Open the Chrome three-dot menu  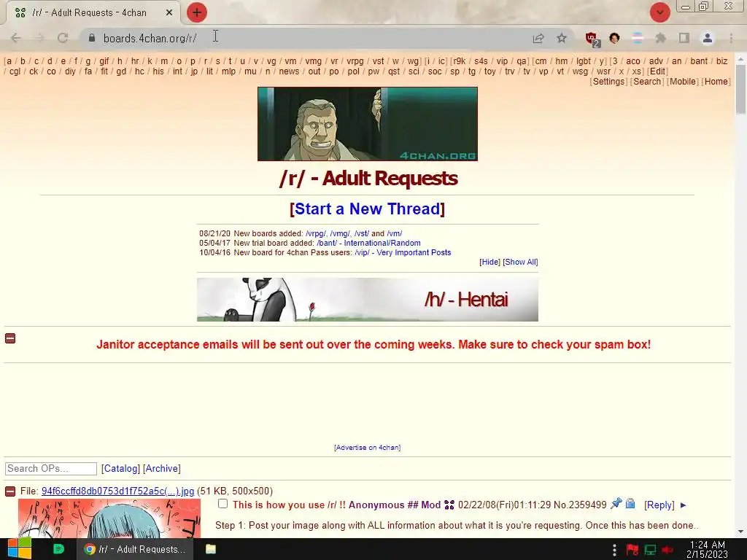(x=731, y=38)
